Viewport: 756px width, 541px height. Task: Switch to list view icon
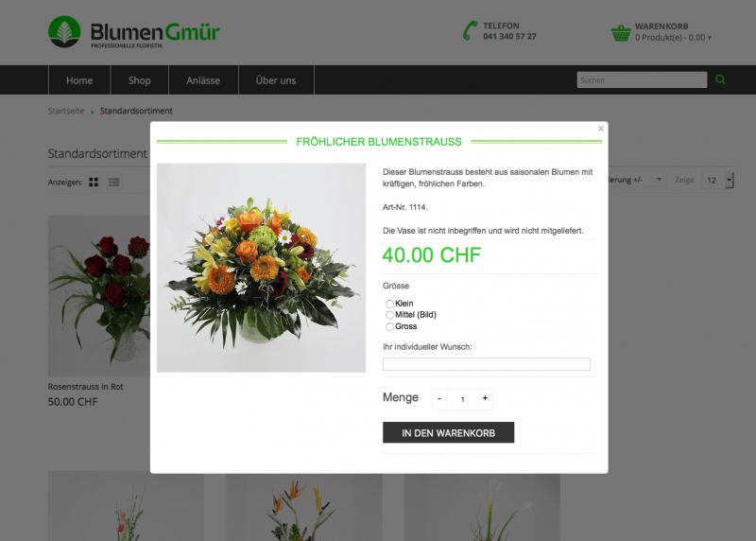(x=113, y=182)
